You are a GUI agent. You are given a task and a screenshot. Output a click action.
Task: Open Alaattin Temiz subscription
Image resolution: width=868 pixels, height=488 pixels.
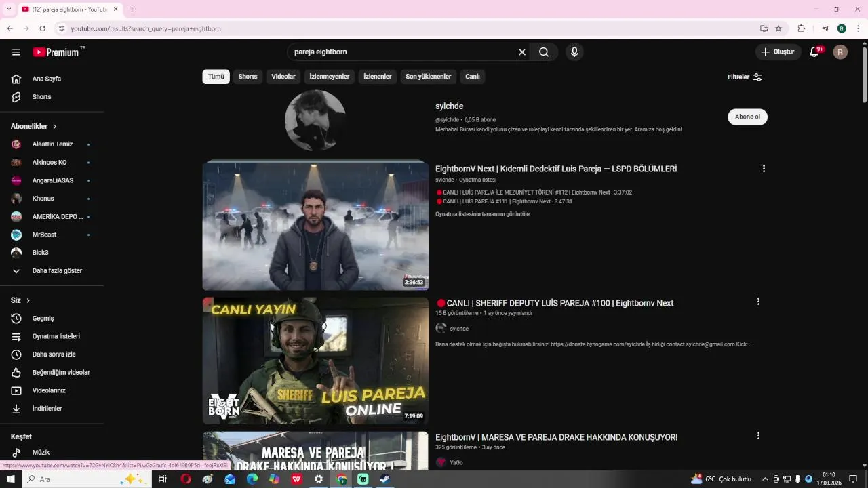point(52,144)
